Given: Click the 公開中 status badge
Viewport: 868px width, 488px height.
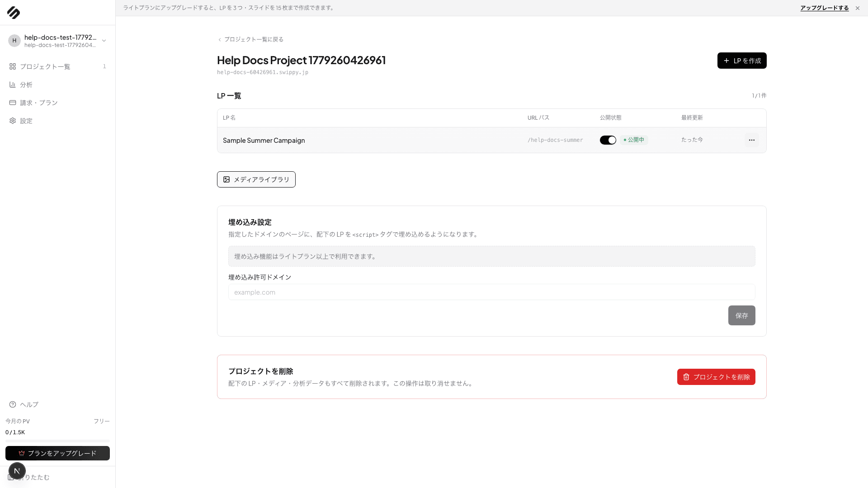Looking at the screenshot, I should pos(634,140).
